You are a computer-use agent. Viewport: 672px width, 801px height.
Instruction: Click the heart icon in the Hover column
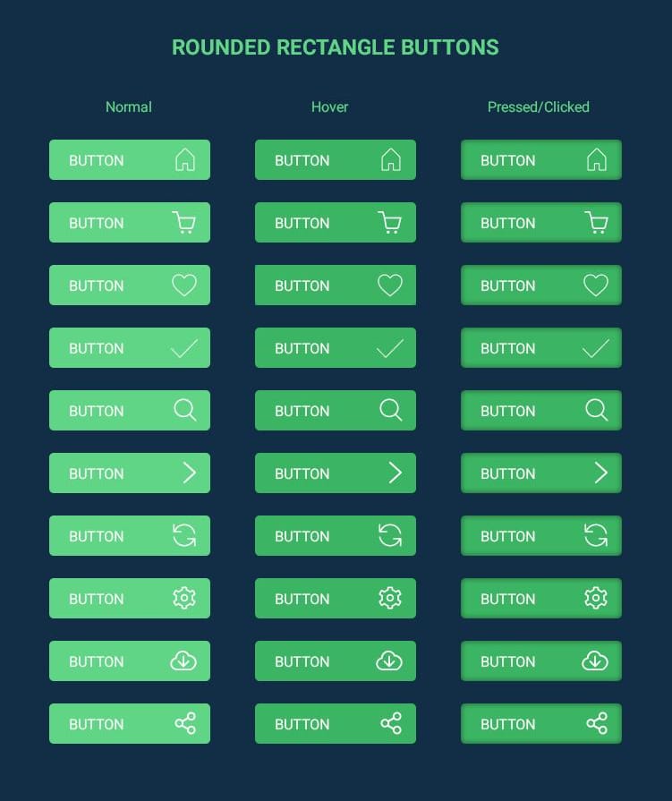coord(390,285)
